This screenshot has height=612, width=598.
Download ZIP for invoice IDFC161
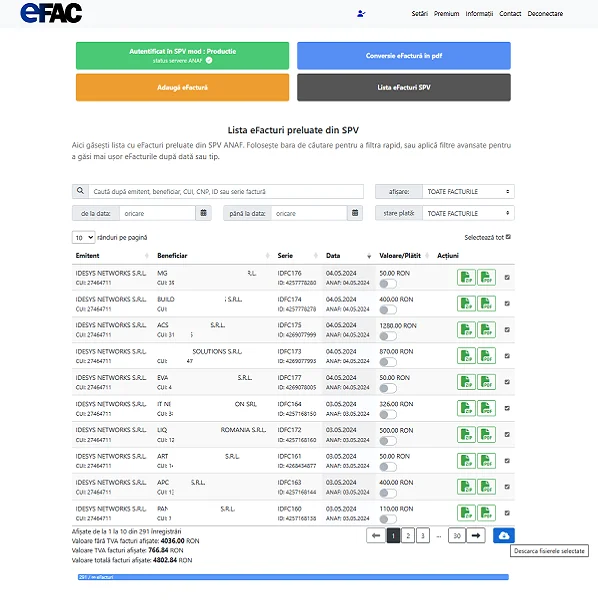click(x=466, y=461)
